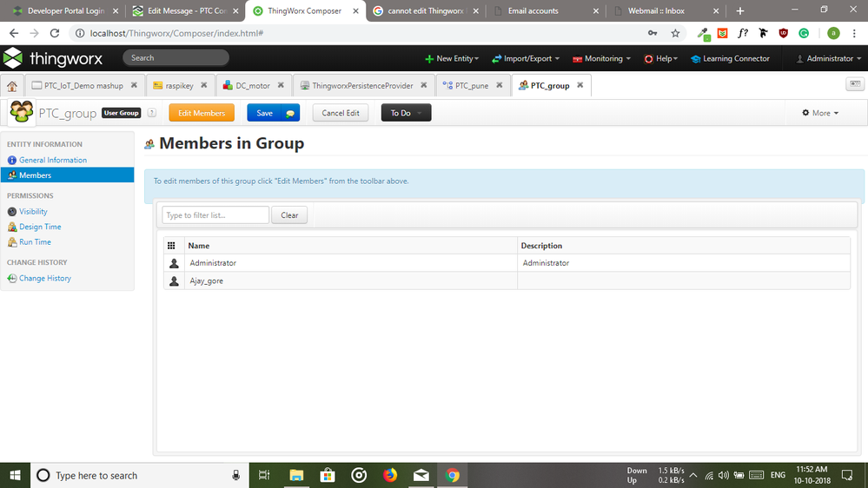
Task: Open Visibility permissions
Action: coord(33,211)
